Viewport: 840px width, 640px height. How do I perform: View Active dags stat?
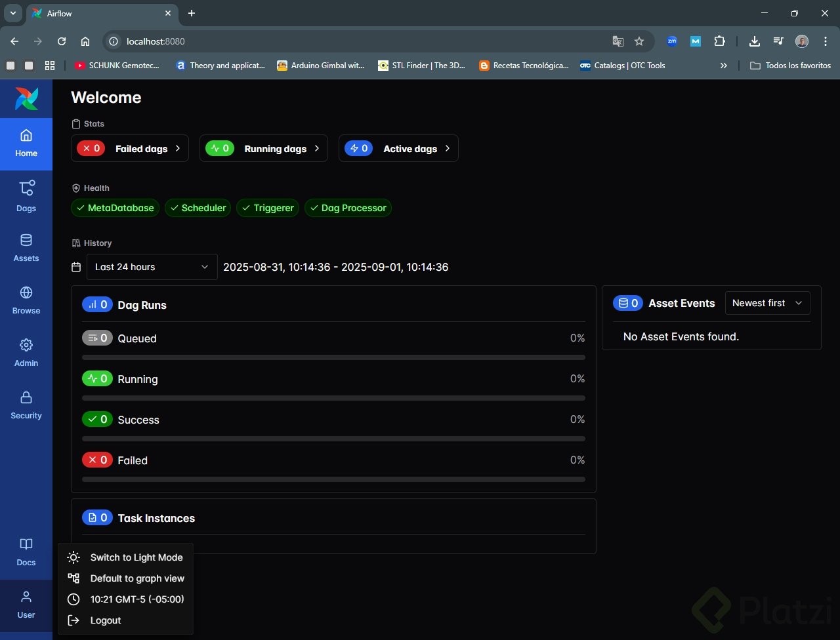pos(398,148)
